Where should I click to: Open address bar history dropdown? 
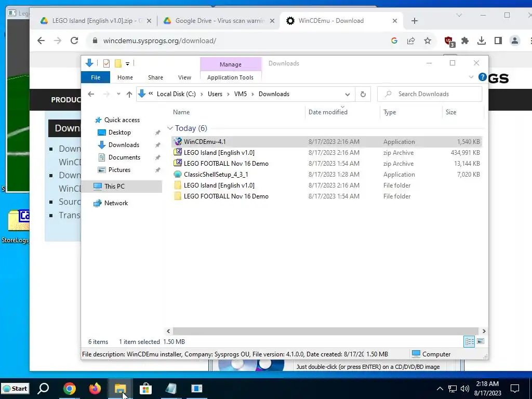348,94
